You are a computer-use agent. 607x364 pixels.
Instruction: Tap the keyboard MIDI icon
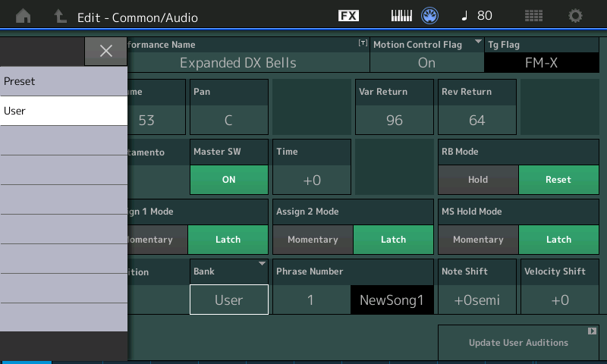pyautogui.click(x=401, y=16)
